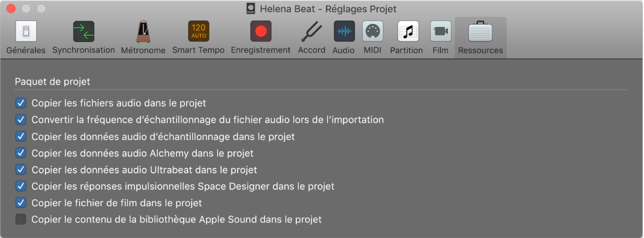The image size is (644, 238).
Task: Uncheck Copier le fichier de film
Action: (21, 203)
